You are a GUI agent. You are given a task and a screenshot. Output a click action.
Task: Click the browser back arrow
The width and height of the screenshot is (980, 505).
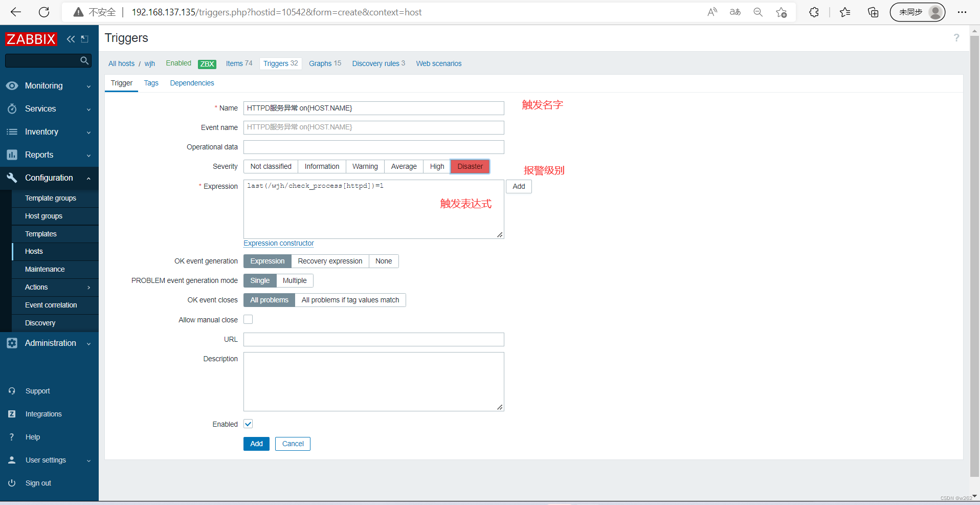coord(16,12)
